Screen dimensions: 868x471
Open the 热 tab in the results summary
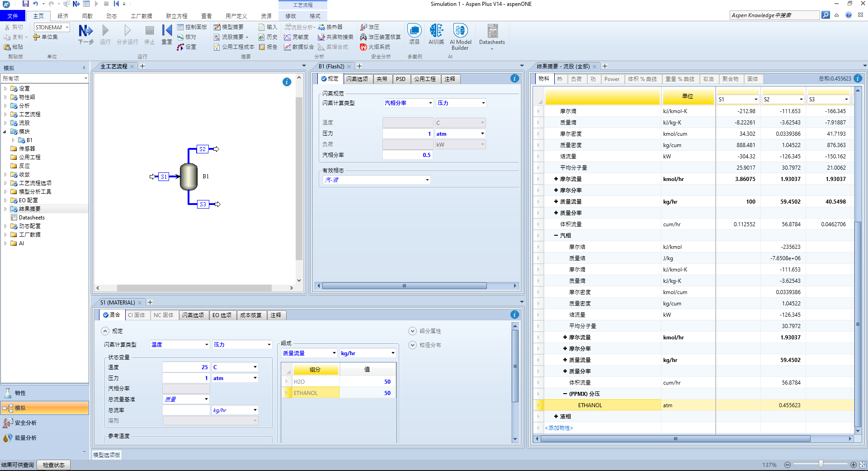click(x=560, y=79)
